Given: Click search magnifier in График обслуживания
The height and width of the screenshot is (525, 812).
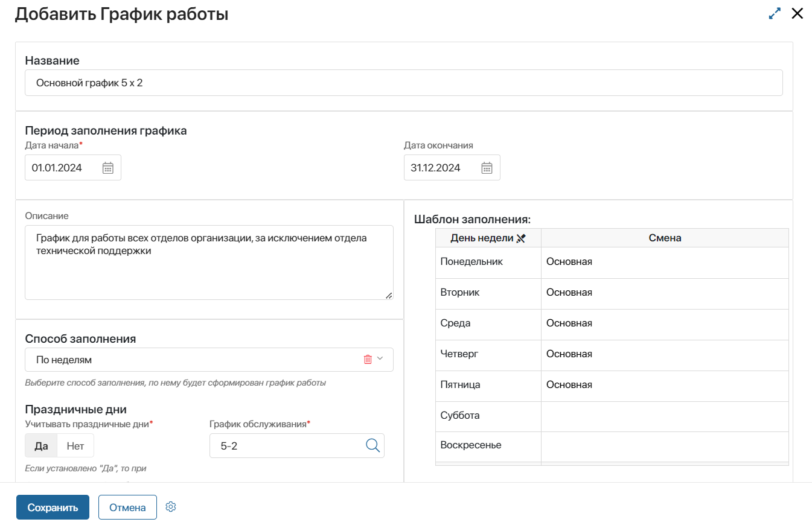Looking at the screenshot, I should click(x=373, y=445).
